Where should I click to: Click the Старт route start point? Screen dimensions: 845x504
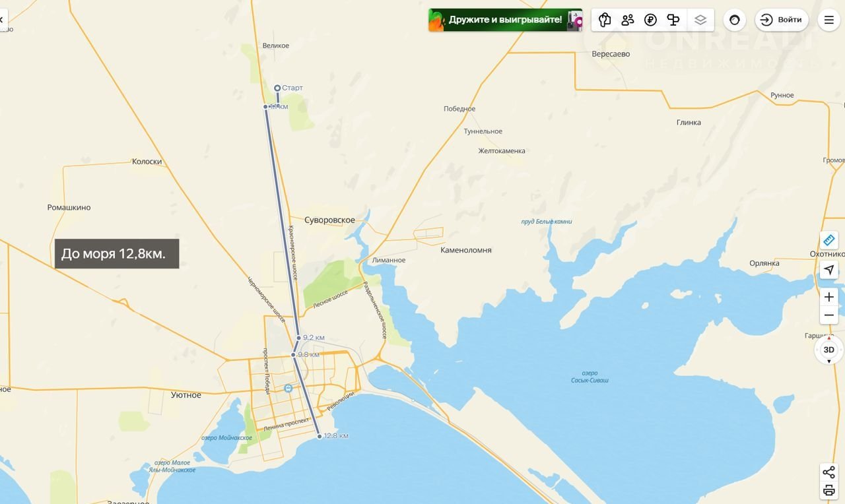click(x=278, y=88)
